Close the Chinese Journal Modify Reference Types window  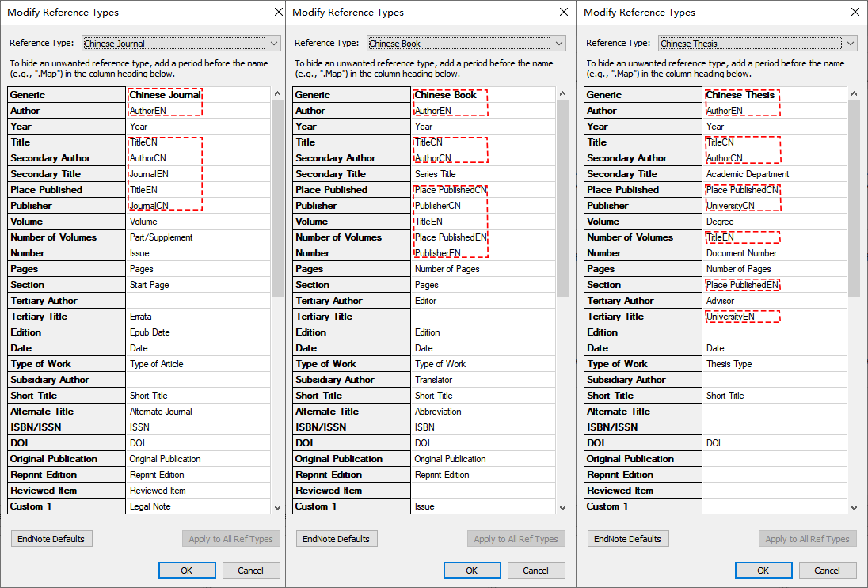(279, 12)
